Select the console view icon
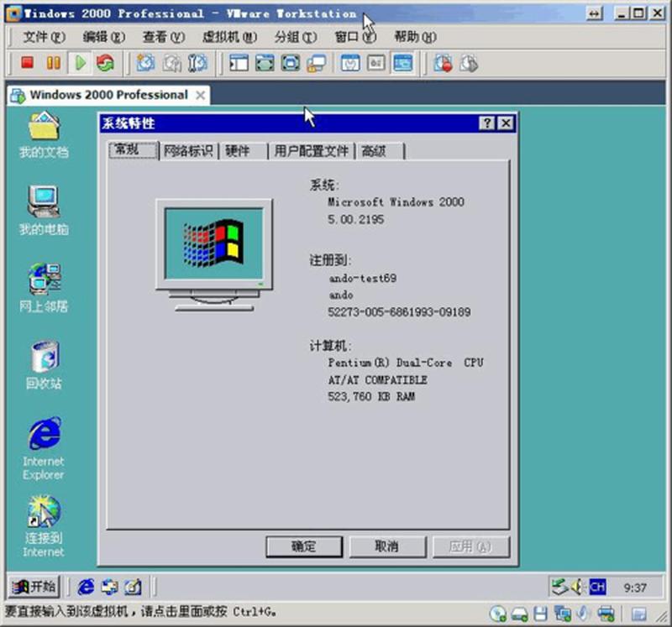This screenshot has height=627, width=672. point(403,63)
